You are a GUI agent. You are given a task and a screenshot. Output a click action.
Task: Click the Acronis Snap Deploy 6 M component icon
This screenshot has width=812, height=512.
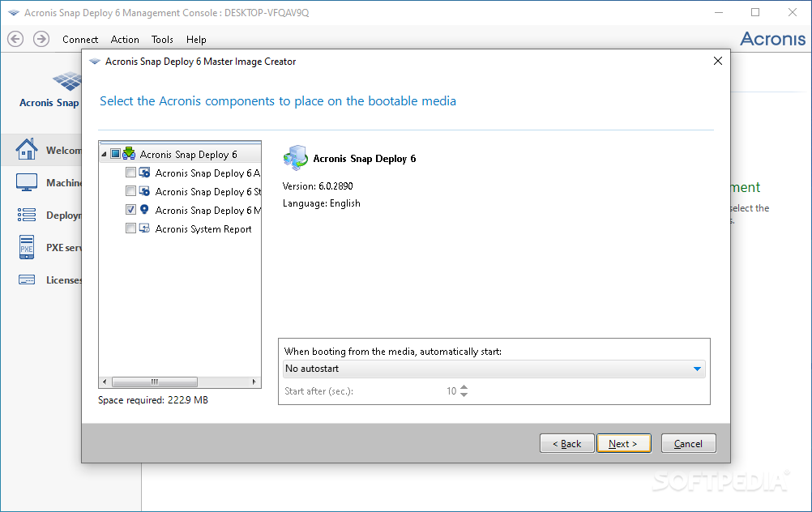(x=144, y=210)
